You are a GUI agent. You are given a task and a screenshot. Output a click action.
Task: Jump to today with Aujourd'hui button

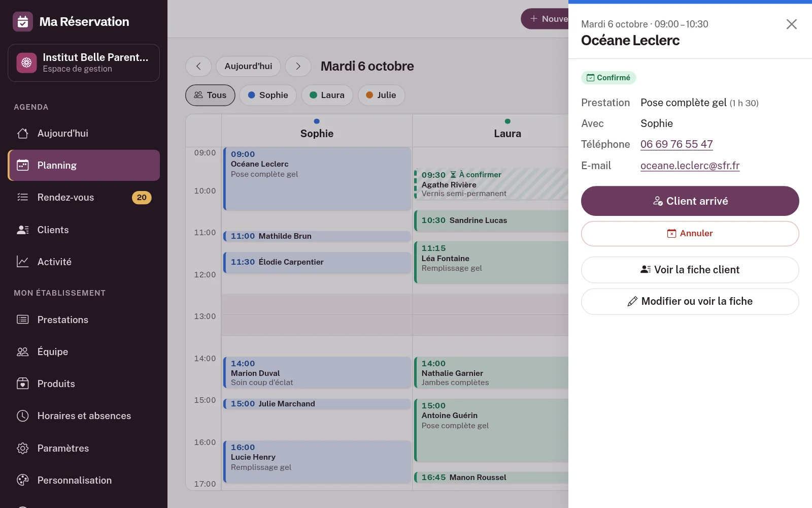click(x=248, y=66)
